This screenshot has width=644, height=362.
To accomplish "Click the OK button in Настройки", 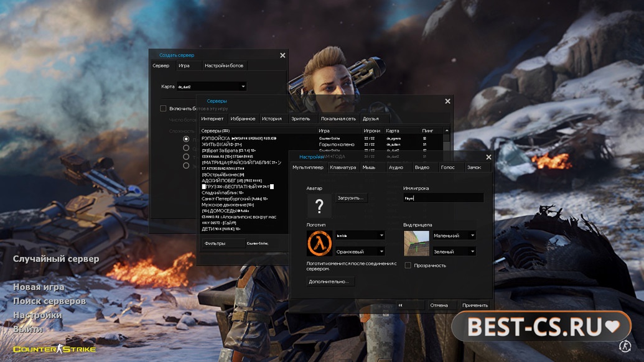I will (x=410, y=305).
